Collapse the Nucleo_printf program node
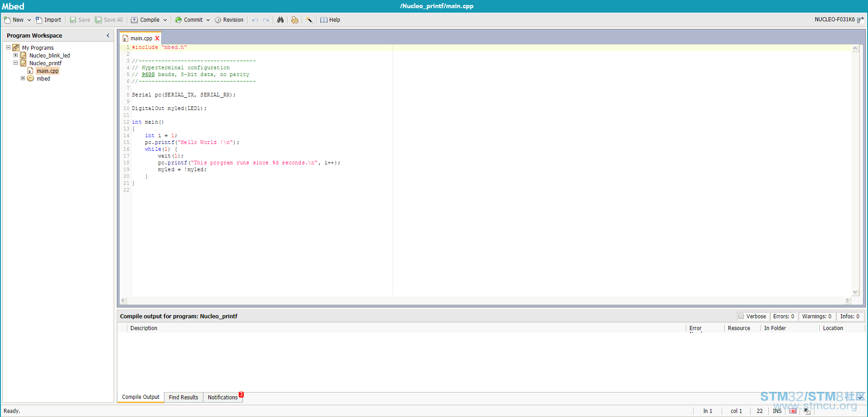This screenshot has height=417, width=868. [15, 63]
